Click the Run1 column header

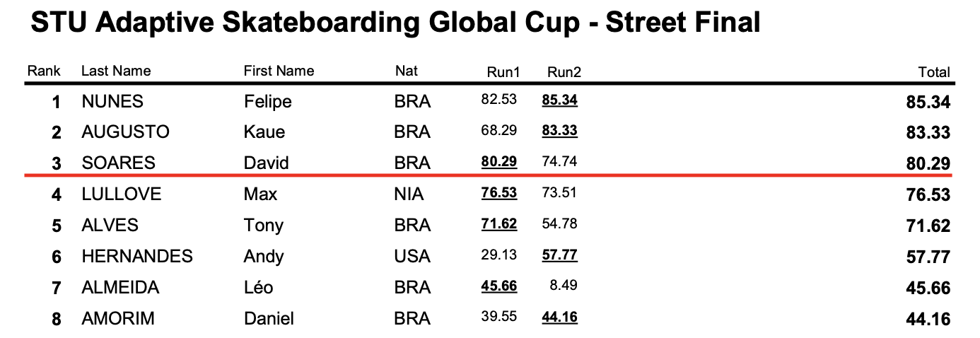pos(503,72)
